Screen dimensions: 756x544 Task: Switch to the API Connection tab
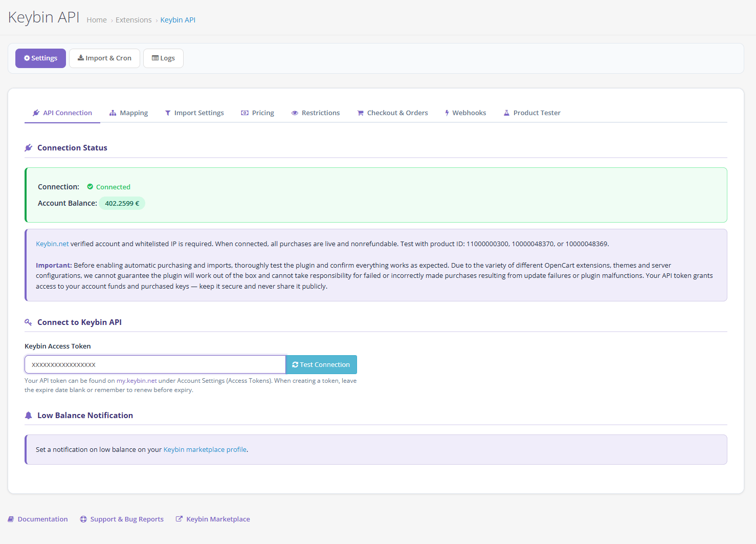(67, 113)
